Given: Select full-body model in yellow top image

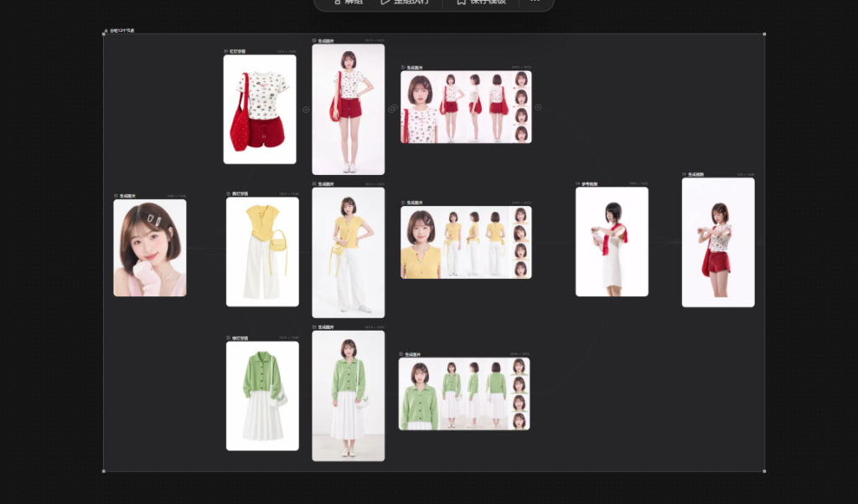Looking at the screenshot, I should (349, 253).
